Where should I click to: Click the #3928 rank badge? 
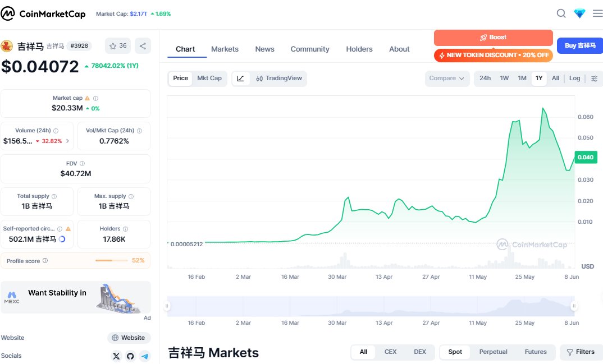coord(79,45)
